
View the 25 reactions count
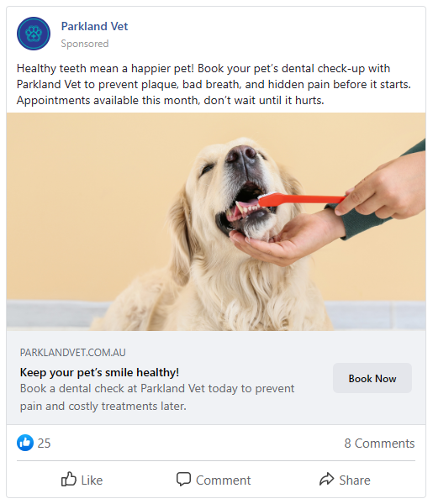pyautogui.click(x=44, y=444)
